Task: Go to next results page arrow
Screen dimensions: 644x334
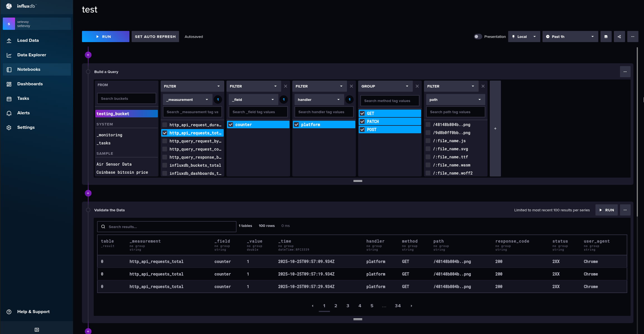Action: [x=411, y=306]
